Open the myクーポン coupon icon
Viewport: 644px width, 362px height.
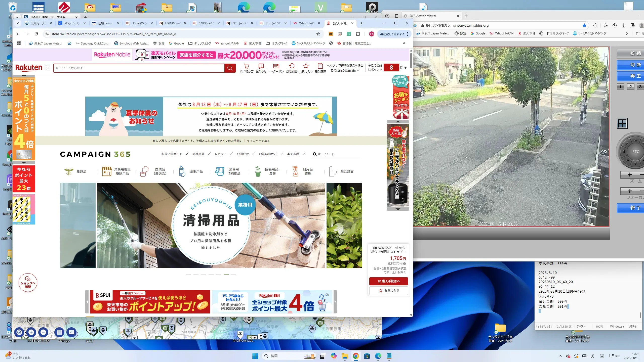276,66
